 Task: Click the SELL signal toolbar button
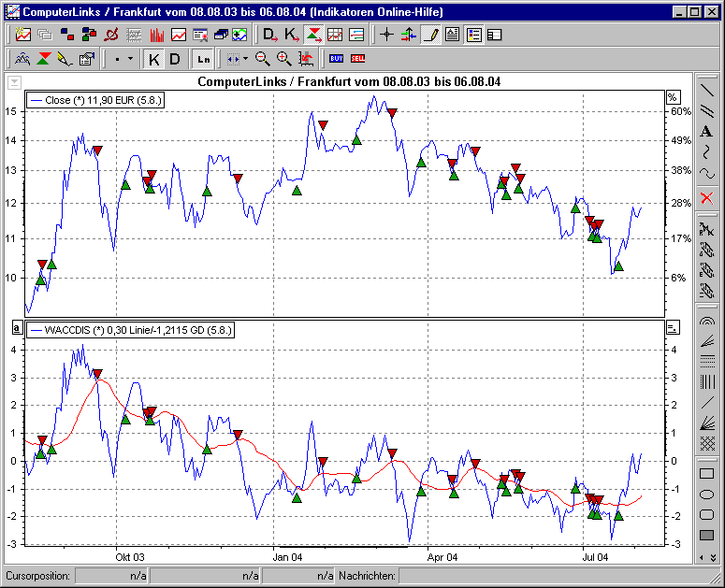pos(357,59)
